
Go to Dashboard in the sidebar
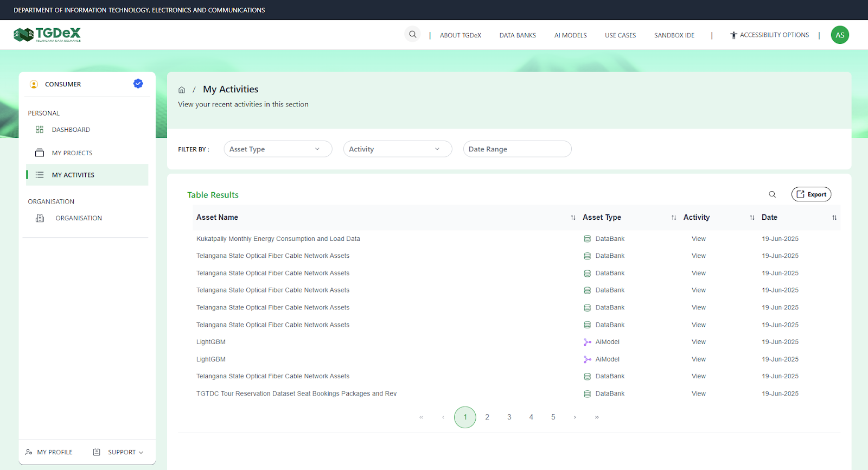point(71,130)
